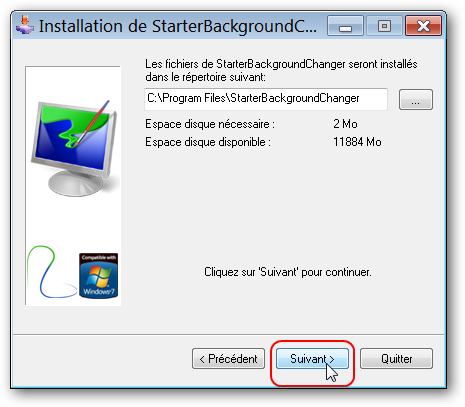
Task: Click the '2 Mo' required space value
Action: click(x=345, y=124)
